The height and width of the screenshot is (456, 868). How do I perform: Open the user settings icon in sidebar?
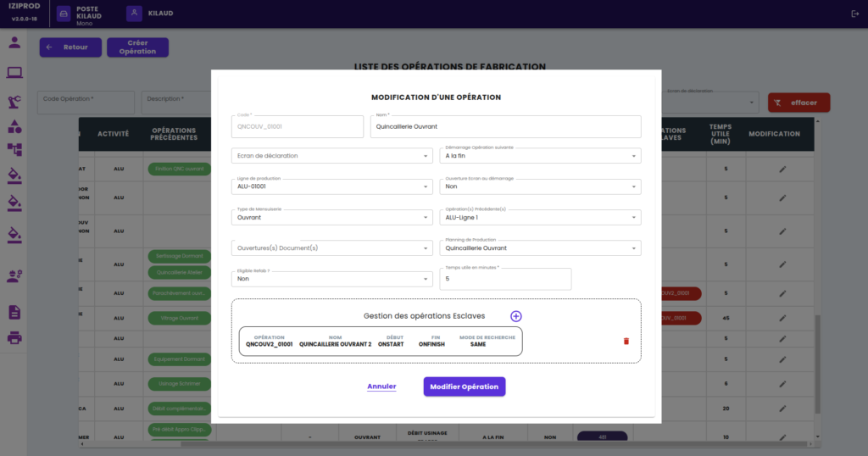pyautogui.click(x=14, y=275)
